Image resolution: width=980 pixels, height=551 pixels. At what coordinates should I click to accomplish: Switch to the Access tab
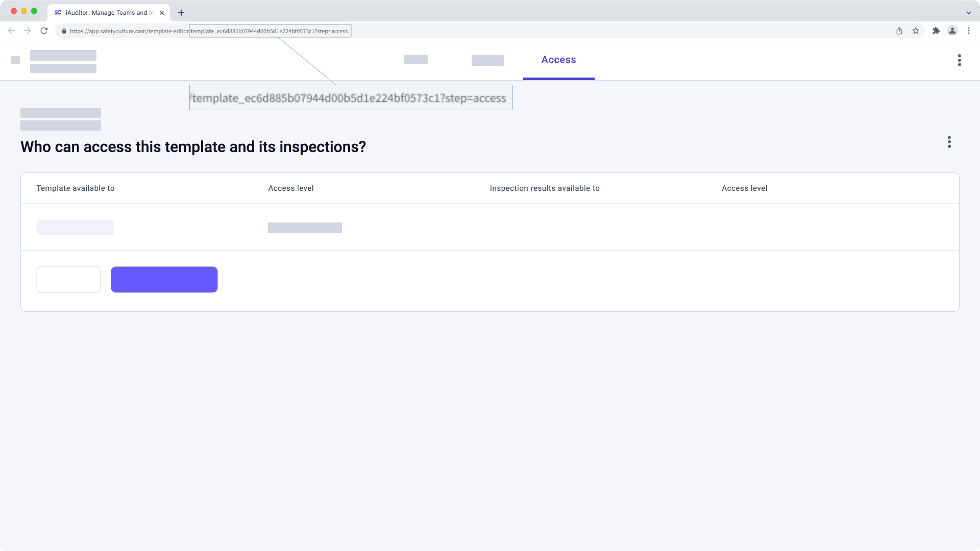558,60
